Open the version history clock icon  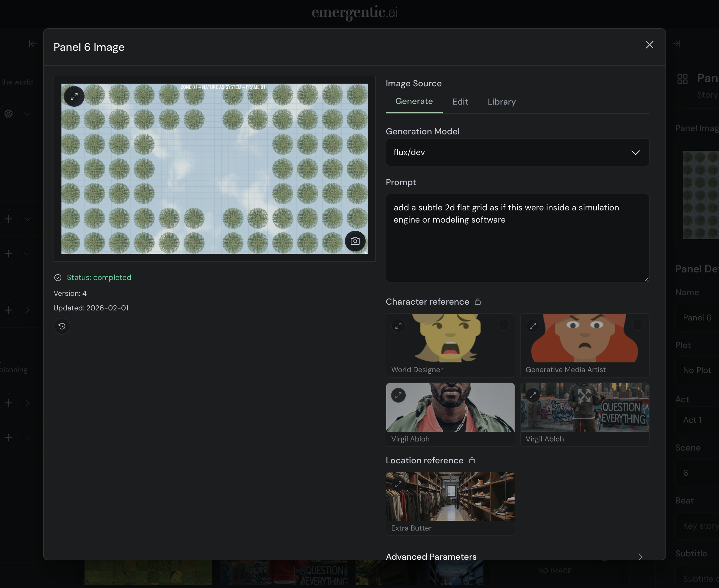coord(62,326)
